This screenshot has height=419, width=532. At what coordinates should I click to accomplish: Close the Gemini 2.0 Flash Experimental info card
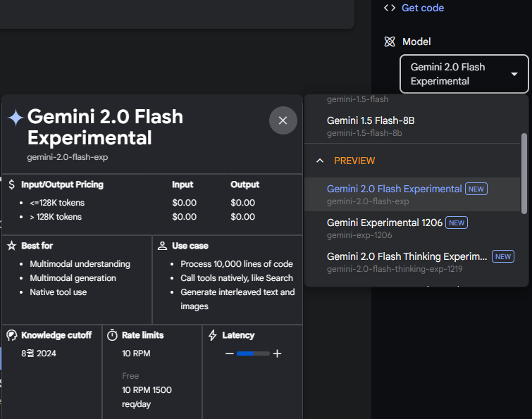coord(283,120)
